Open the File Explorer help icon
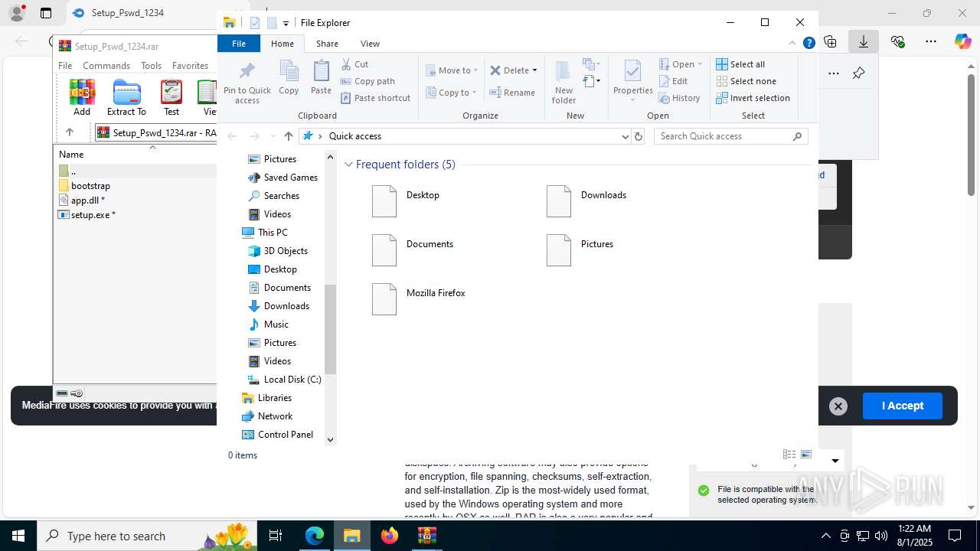 pos(808,44)
